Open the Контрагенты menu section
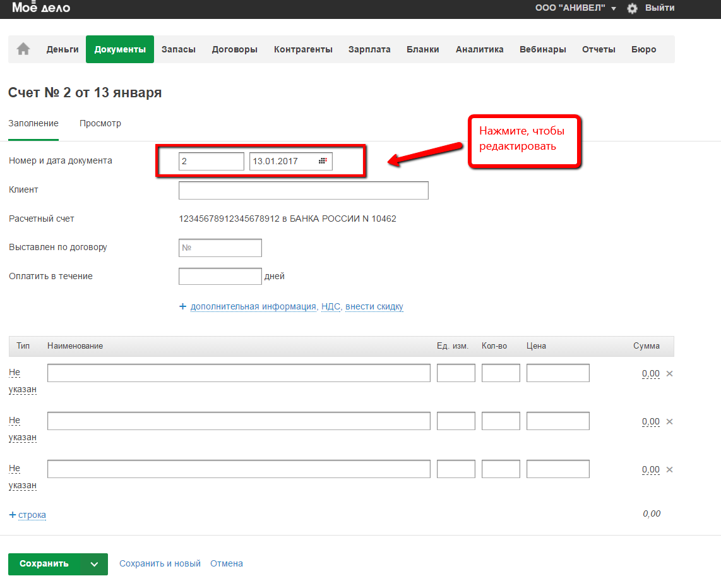The height and width of the screenshot is (588, 721). pyautogui.click(x=303, y=49)
